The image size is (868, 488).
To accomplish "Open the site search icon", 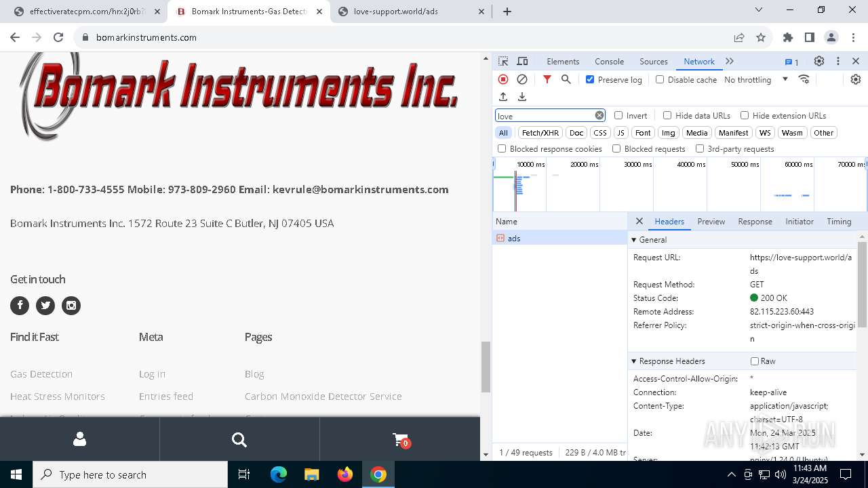I will pos(239,440).
